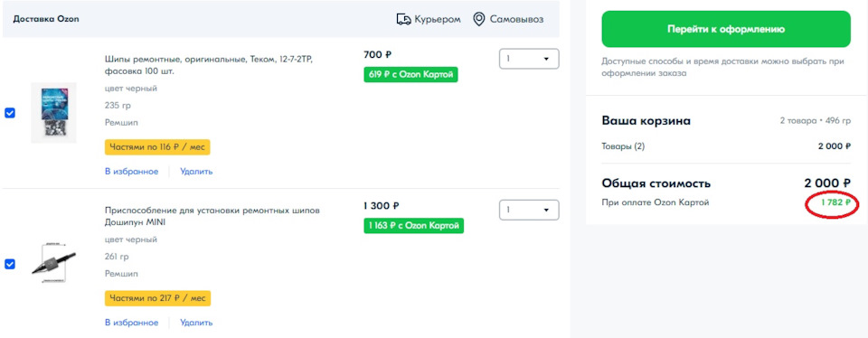Click the Частями по 116 ₽ installment badge

(x=157, y=147)
